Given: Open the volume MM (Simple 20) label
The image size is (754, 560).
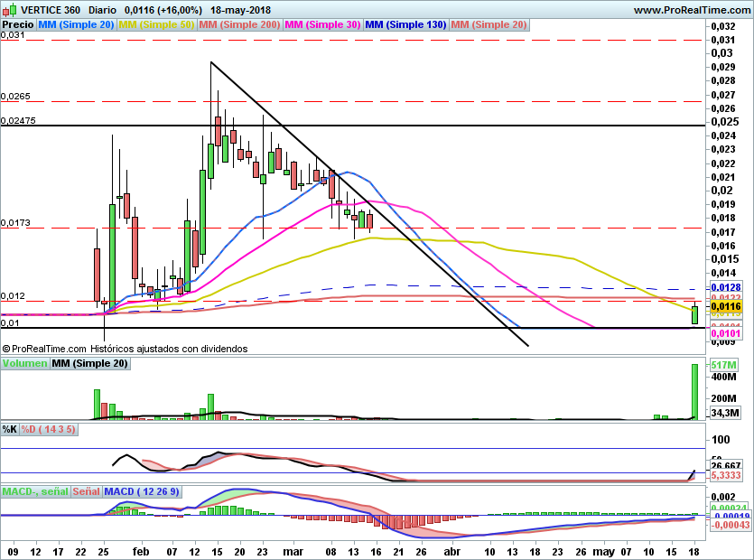Looking at the screenshot, I should [90, 363].
